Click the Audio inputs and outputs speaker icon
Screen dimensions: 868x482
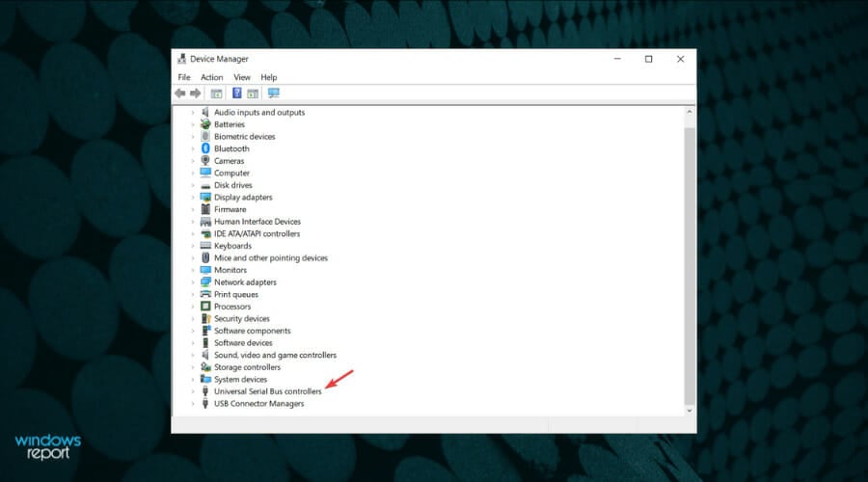(x=205, y=112)
